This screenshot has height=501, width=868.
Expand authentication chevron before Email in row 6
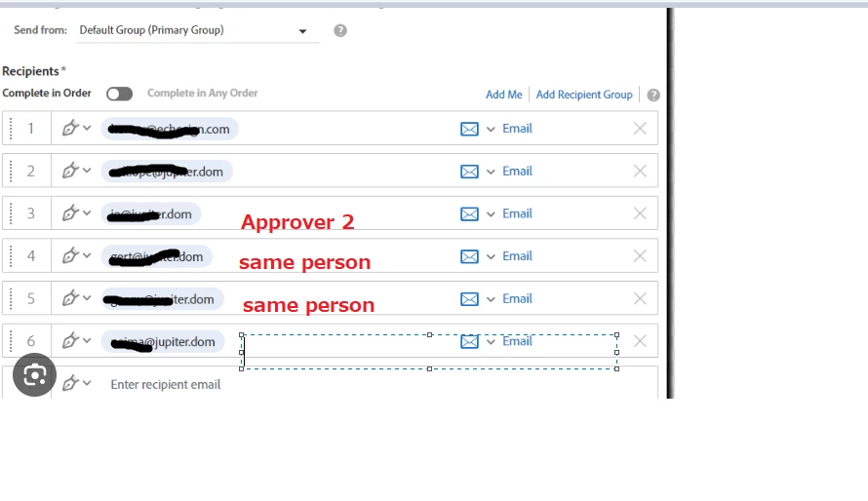(491, 342)
